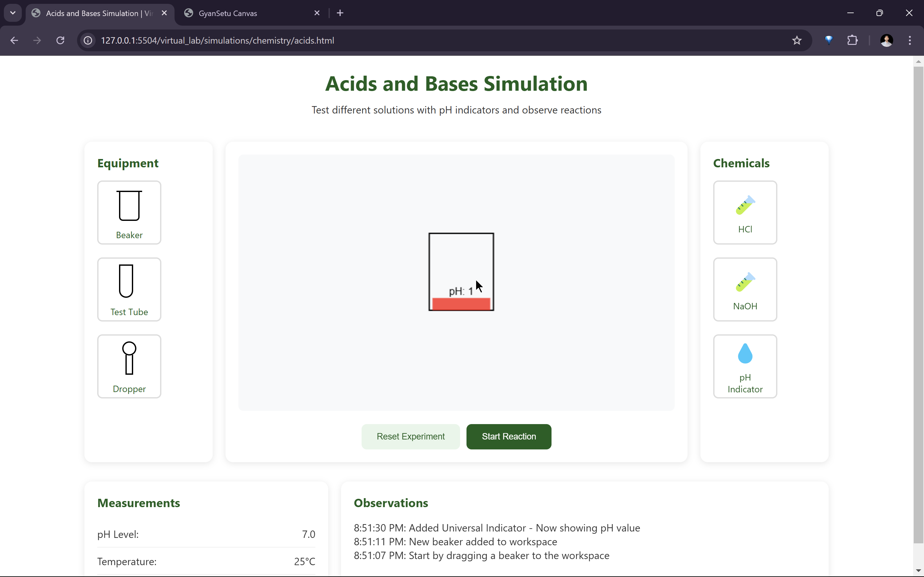Image resolution: width=924 pixels, height=577 pixels.
Task: Open the Chrome profile avatar
Action: pos(886,40)
